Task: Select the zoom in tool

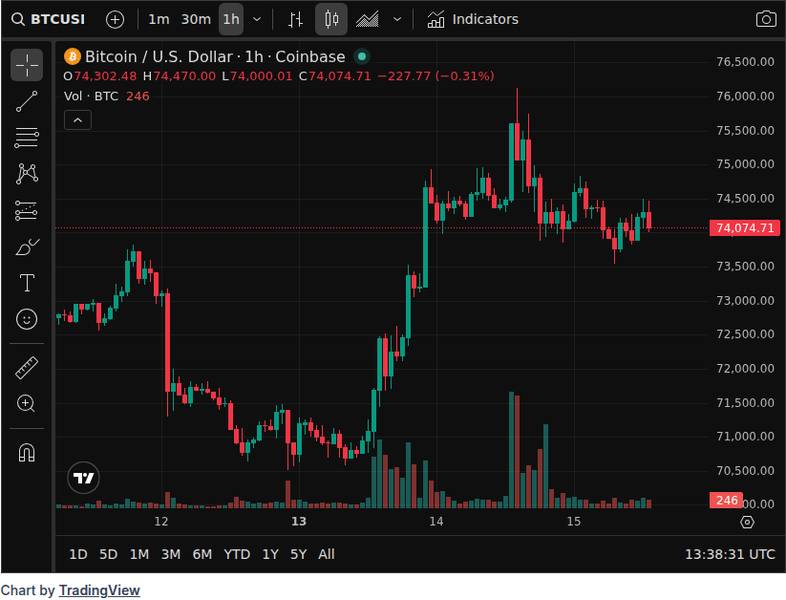Action: tap(27, 404)
